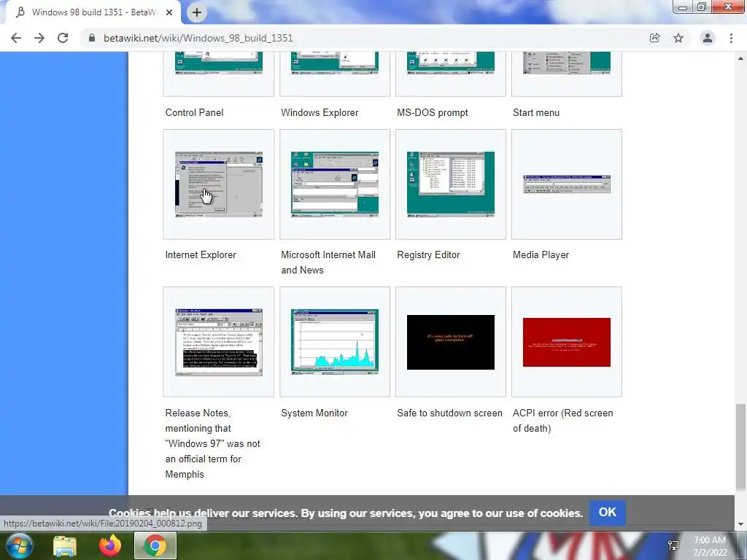View site security lock info
The image size is (747, 560).
coord(92,38)
